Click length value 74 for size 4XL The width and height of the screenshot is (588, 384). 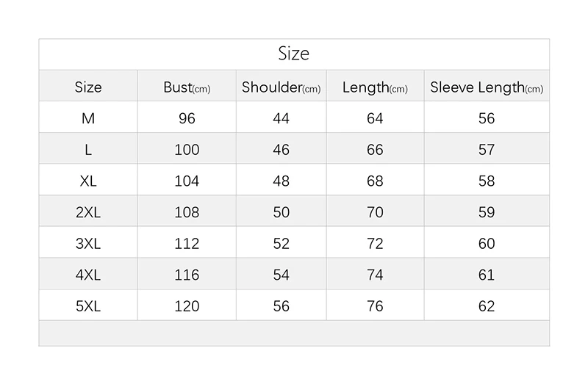point(375,275)
